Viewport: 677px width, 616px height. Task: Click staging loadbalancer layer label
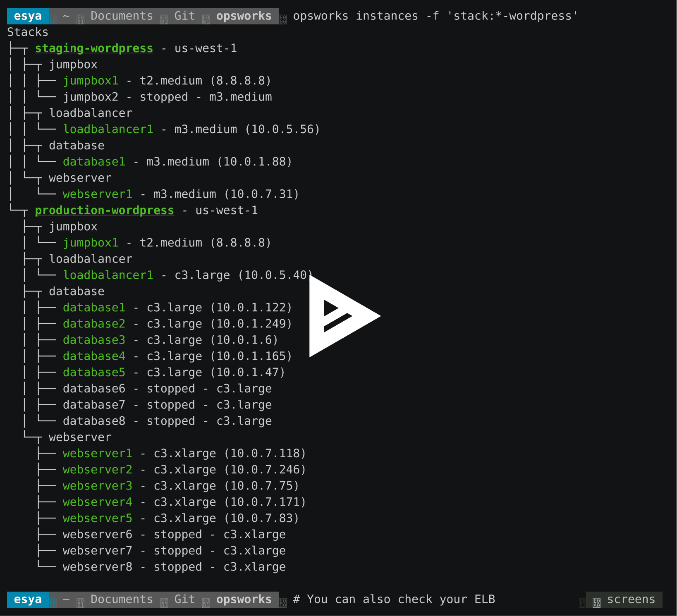(x=91, y=113)
